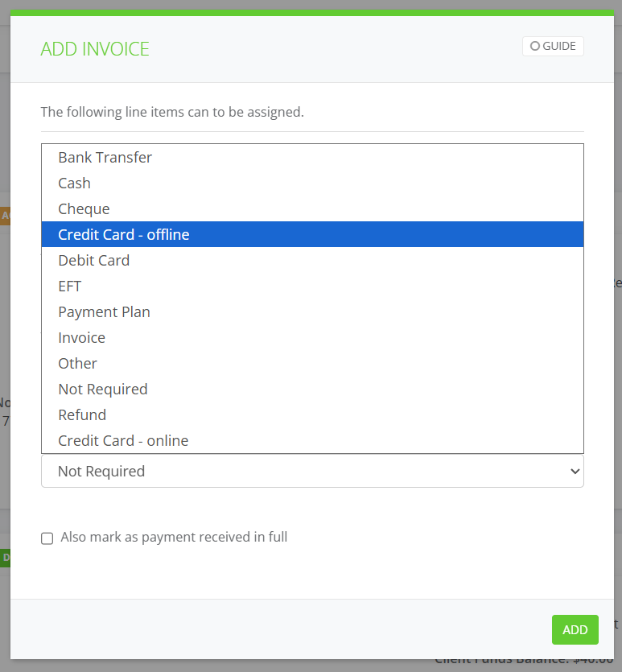Select Bank Transfer payment option
622x672 pixels.
pos(105,158)
